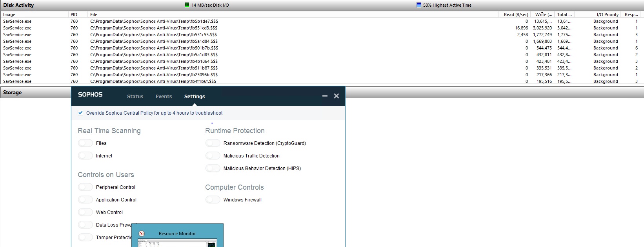Viewport: 644px width, 247px height.
Task: Select the Settings tab
Action: pyautogui.click(x=195, y=97)
